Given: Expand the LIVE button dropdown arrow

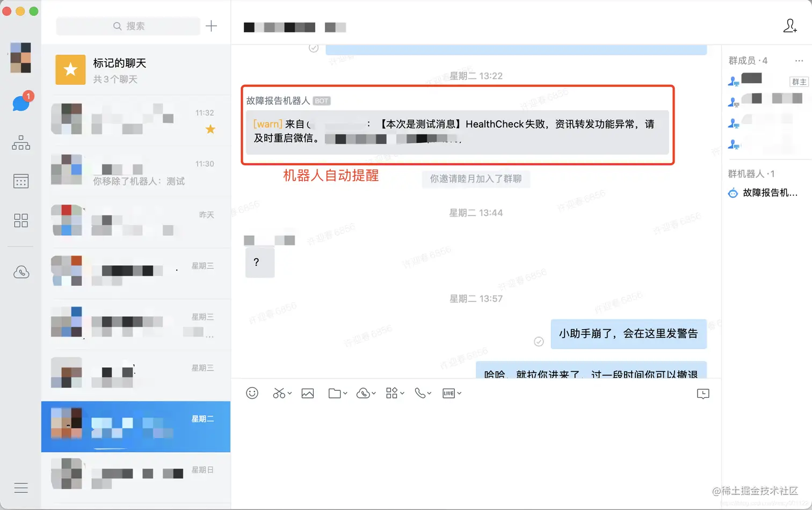Looking at the screenshot, I should point(459,393).
